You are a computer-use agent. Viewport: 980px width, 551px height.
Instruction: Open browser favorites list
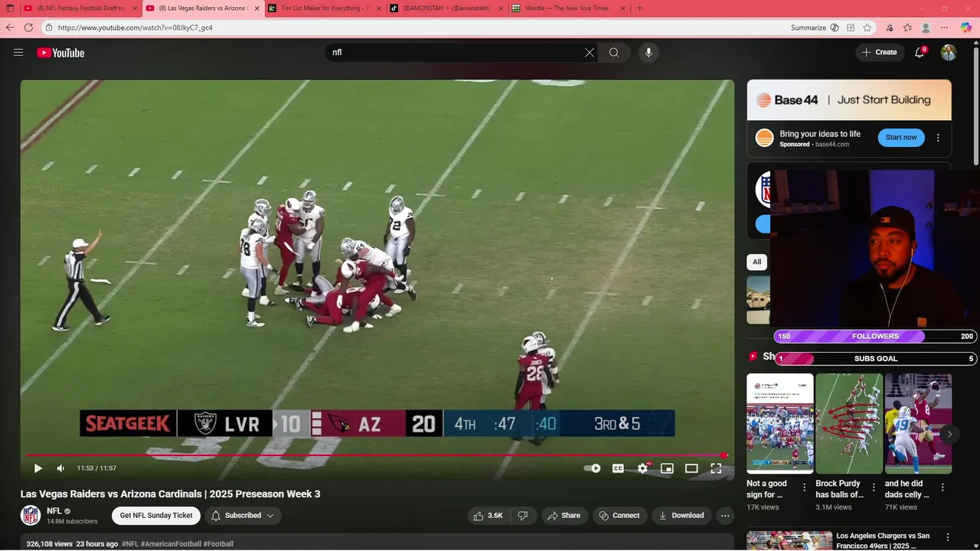tap(907, 28)
